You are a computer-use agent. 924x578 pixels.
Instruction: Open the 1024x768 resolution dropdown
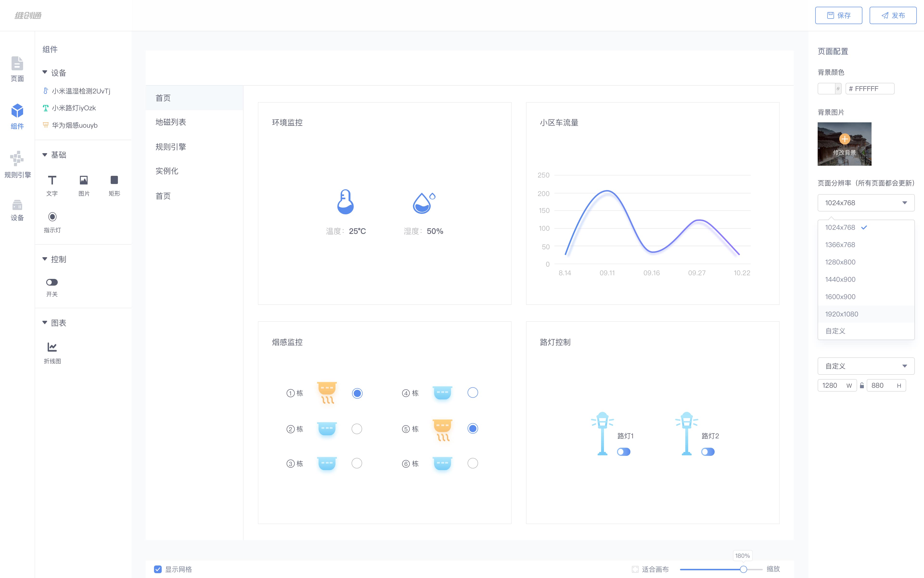pos(866,203)
